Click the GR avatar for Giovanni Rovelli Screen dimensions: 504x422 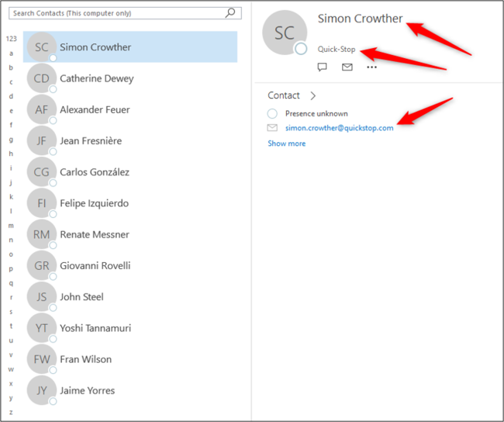pos(41,265)
